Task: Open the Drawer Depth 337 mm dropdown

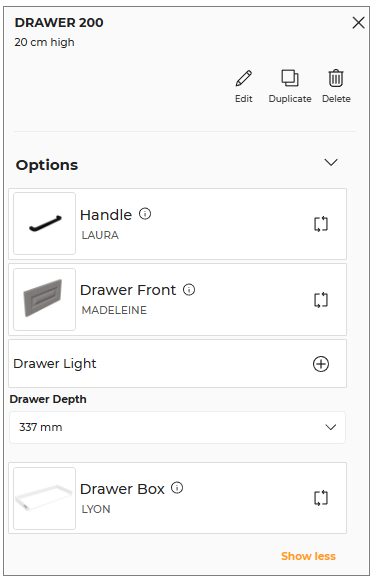Action: click(x=177, y=427)
